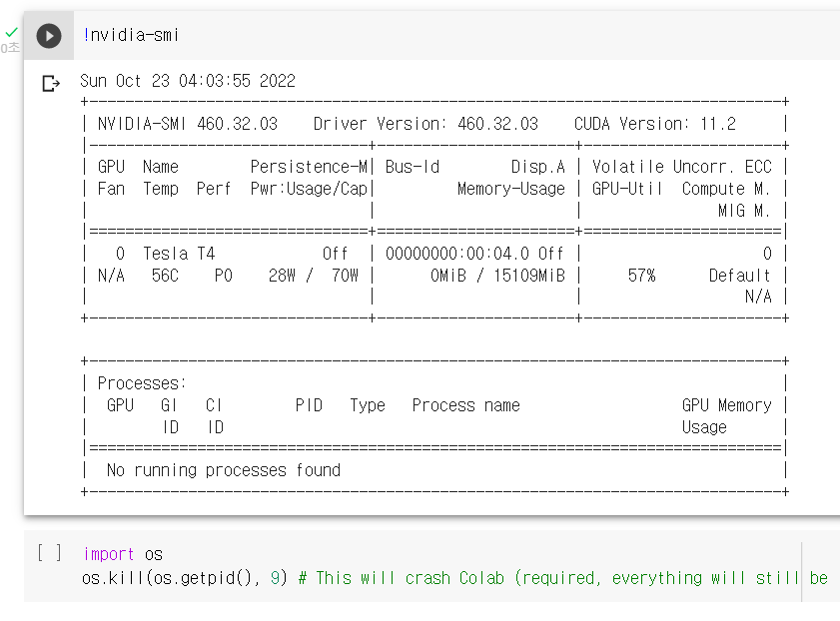Click the 'import os' code line
The image size is (840, 621).
(x=123, y=554)
